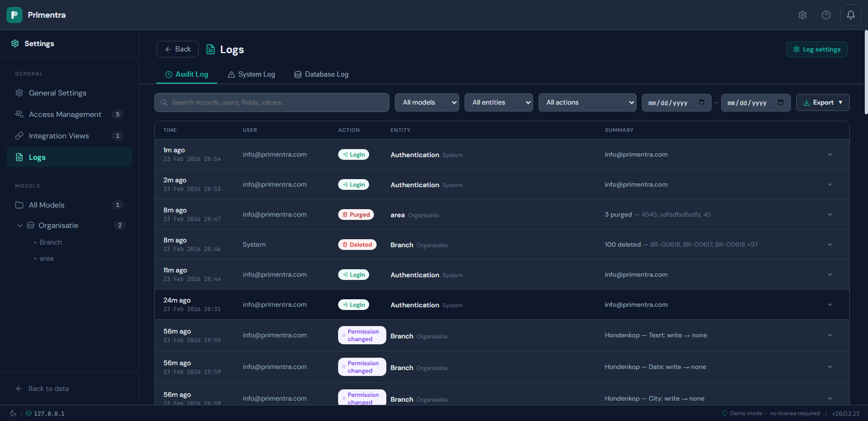Click Login badge in 1m ago row
This screenshot has width=868, height=421.
(354, 154)
